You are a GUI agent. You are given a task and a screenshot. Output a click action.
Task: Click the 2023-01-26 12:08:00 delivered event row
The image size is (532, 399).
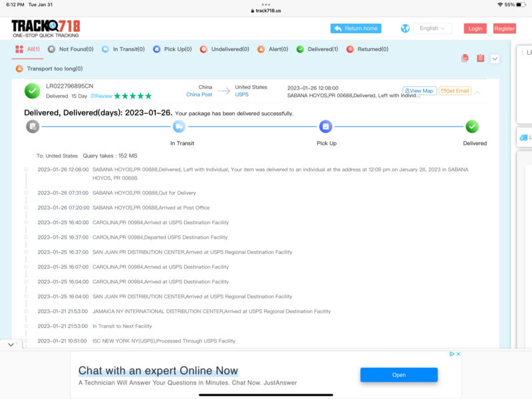(253, 174)
